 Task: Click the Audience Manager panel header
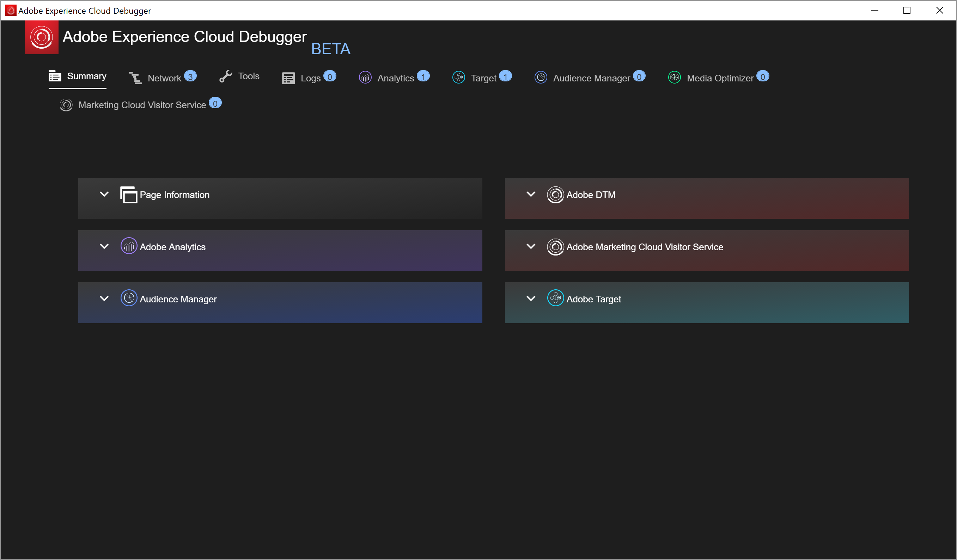click(280, 303)
